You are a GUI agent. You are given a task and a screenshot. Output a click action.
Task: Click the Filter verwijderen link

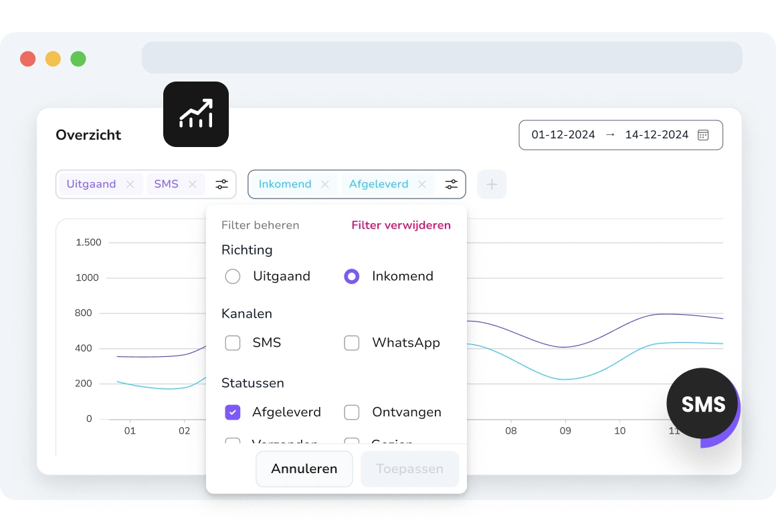pyautogui.click(x=401, y=225)
